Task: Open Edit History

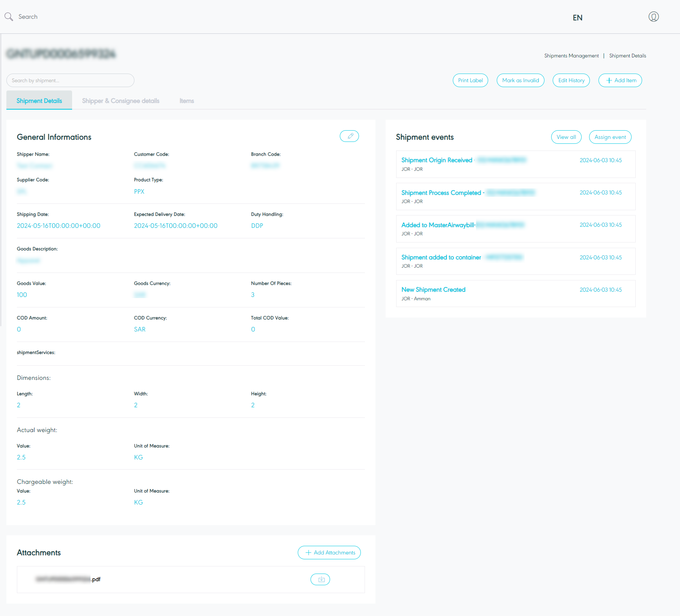Action: click(x=571, y=80)
